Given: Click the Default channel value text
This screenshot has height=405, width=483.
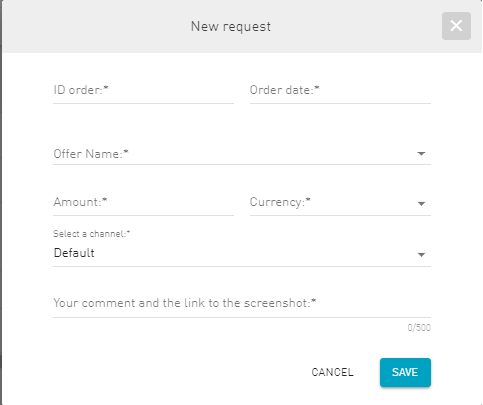Looking at the screenshot, I should [74, 253].
